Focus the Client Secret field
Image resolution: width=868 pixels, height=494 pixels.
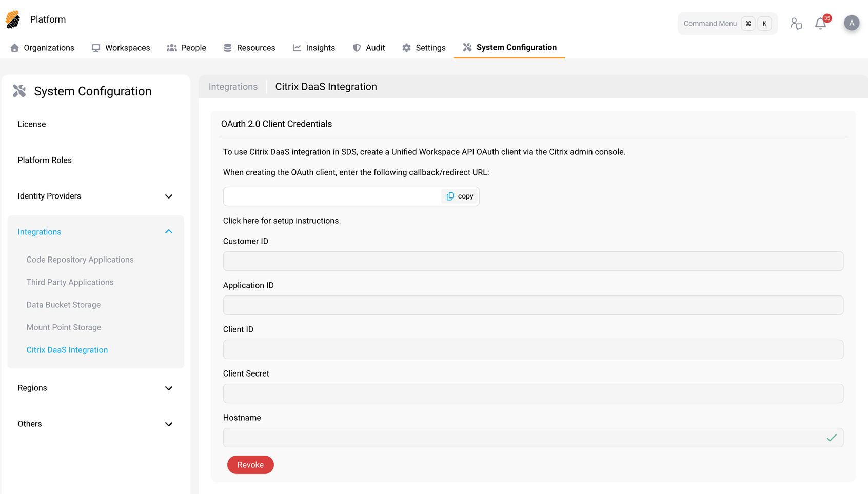533,393
